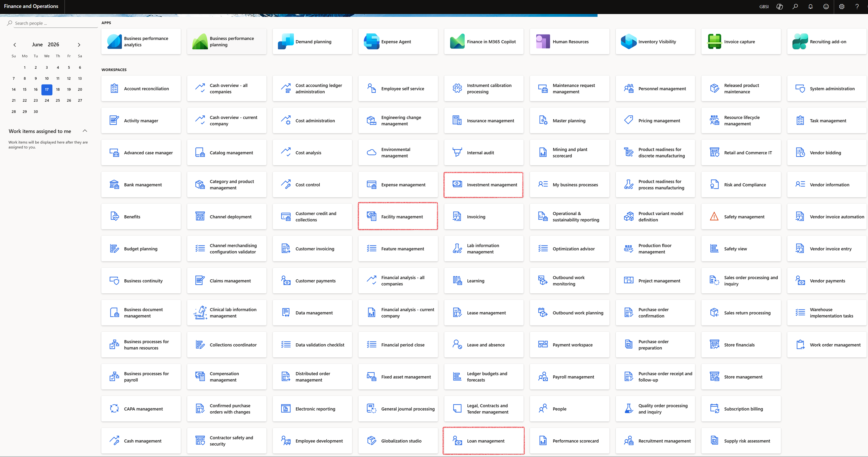Open the settings gear icon
This screenshot has height=457, width=868.
tap(841, 6)
